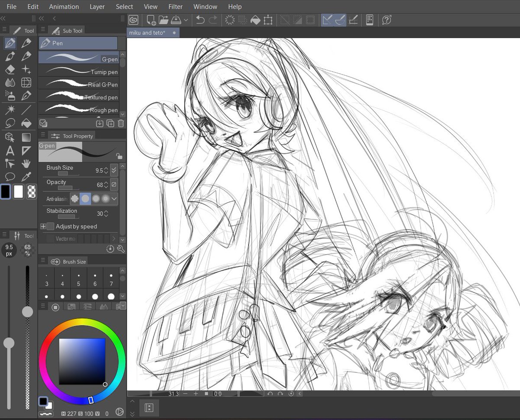The height and width of the screenshot is (420, 520).
Task: Click the Undo arrow
Action: coord(200,20)
